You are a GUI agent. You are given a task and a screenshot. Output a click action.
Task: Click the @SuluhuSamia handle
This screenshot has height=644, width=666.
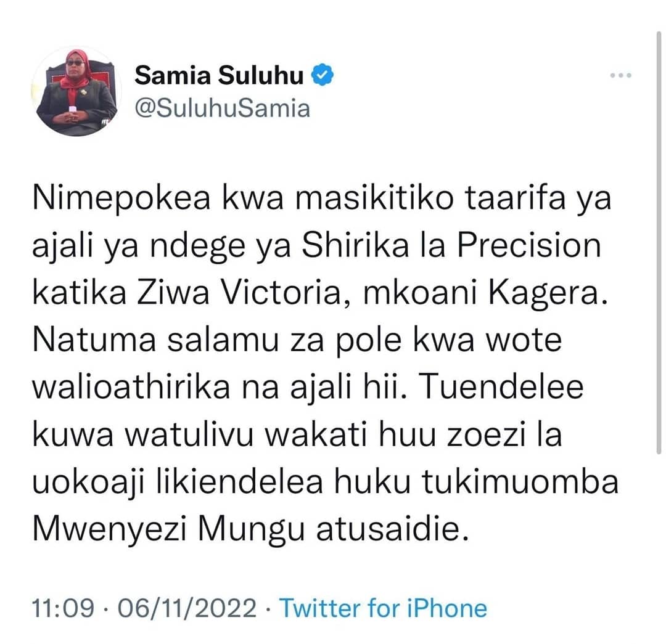coord(223,108)
